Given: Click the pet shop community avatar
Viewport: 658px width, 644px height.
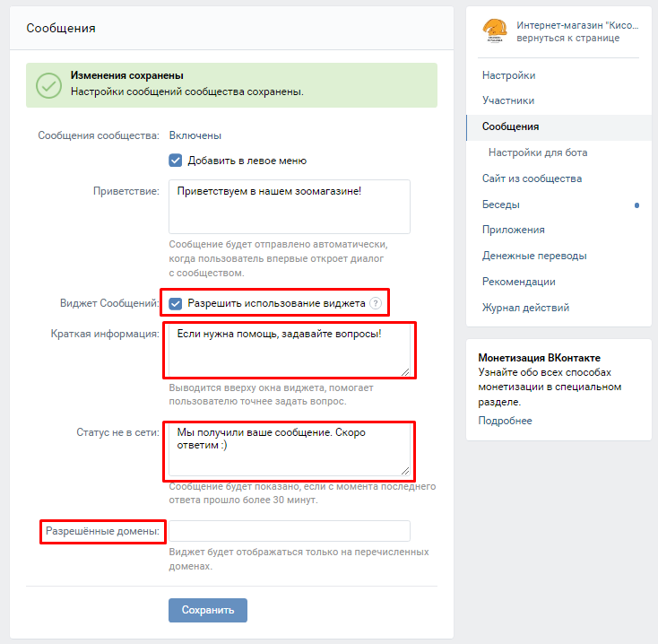Looking at the screenshot, I should (494, 31).
